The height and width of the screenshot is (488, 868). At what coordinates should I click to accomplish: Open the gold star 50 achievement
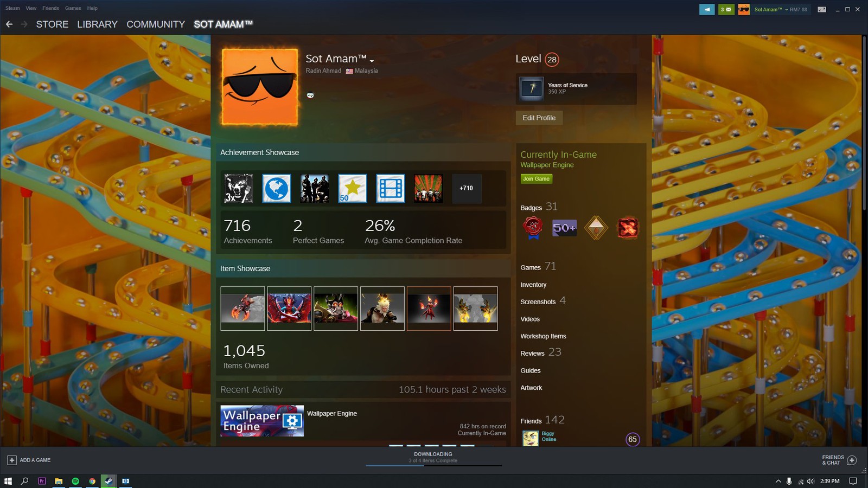(x=353, y=188)
